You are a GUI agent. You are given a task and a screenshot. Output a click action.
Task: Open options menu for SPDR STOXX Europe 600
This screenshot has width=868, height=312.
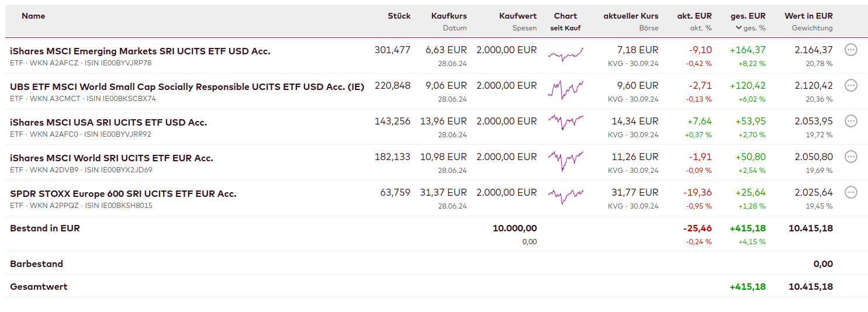(x=851, y=193)
